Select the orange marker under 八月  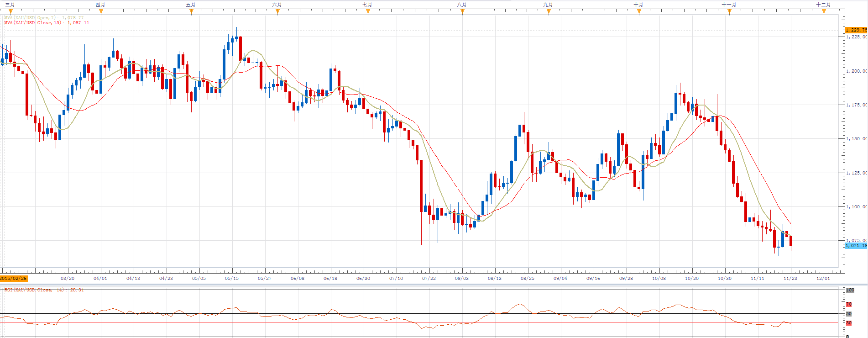462,11
